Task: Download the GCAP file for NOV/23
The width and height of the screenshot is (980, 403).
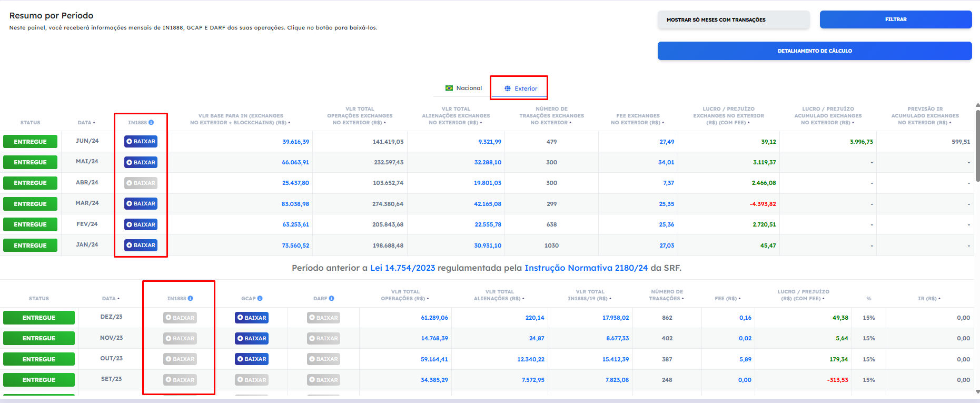Action: [x=252, y=338]
